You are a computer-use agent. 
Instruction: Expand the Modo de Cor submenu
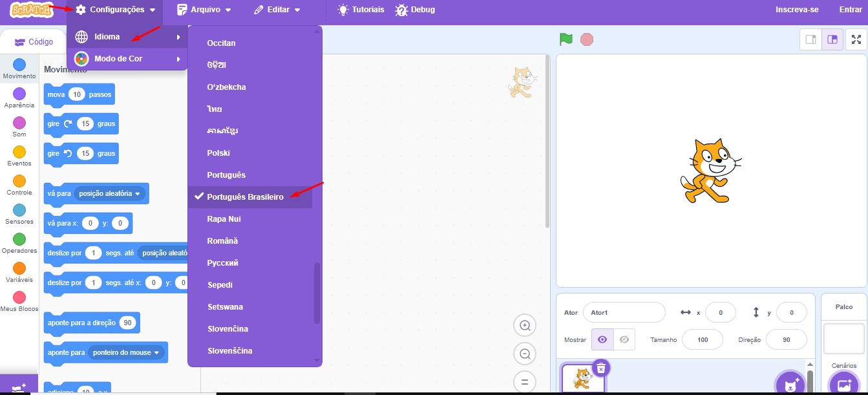[x=127, y=59]
